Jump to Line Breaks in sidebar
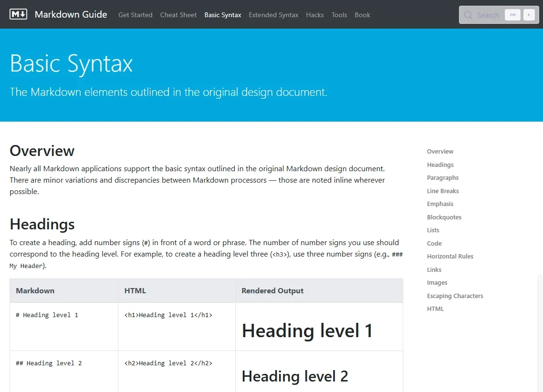Viewport: 543px width, 392px height. pos(443,191)
